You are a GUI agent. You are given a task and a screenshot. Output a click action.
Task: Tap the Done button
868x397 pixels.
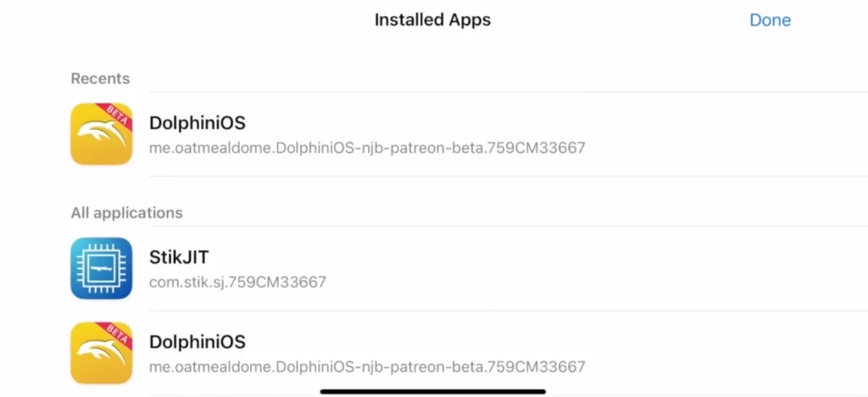(x=770, y=20)
